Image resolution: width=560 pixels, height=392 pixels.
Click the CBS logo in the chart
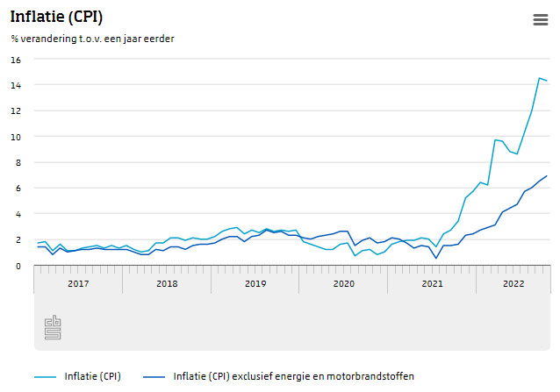click(53, 328)
